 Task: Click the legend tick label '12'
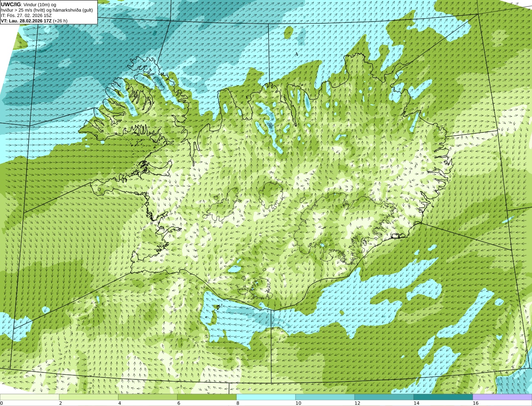[x=357, y=403]
